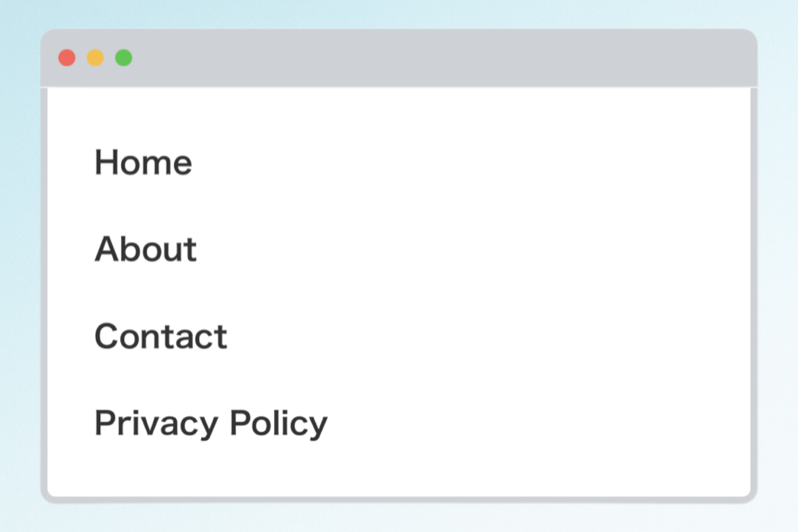Click the yellow minimize window dot
The width and height of the screenshot is (798, 532).
95,58
